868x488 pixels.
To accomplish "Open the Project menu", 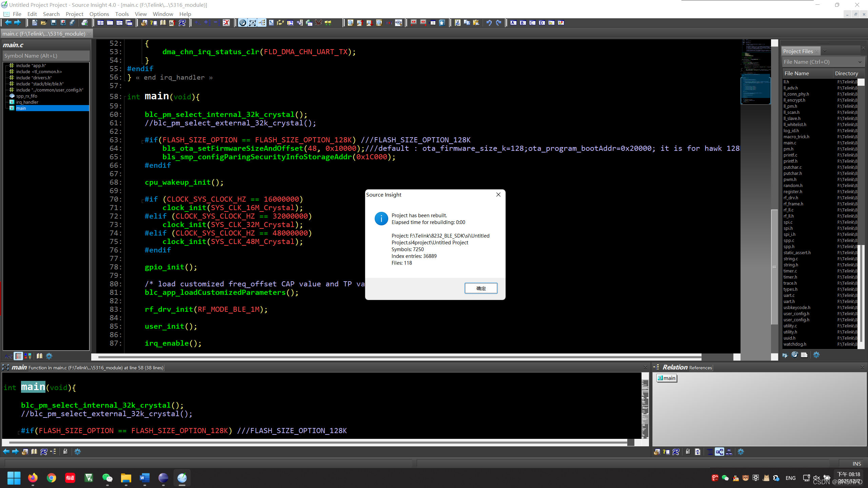I will (x=74, y=14).
